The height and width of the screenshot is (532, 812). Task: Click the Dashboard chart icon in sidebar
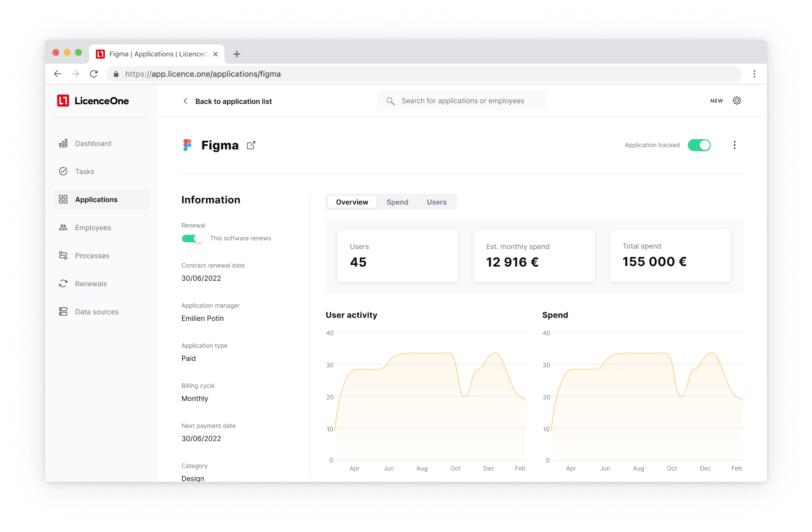pos(63,144)
